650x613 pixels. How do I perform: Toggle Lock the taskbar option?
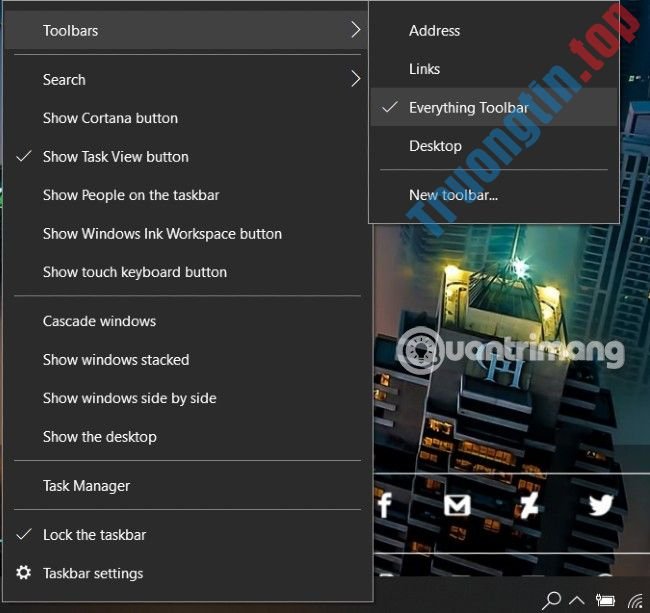pyautogui.click(x=187, y=535)
